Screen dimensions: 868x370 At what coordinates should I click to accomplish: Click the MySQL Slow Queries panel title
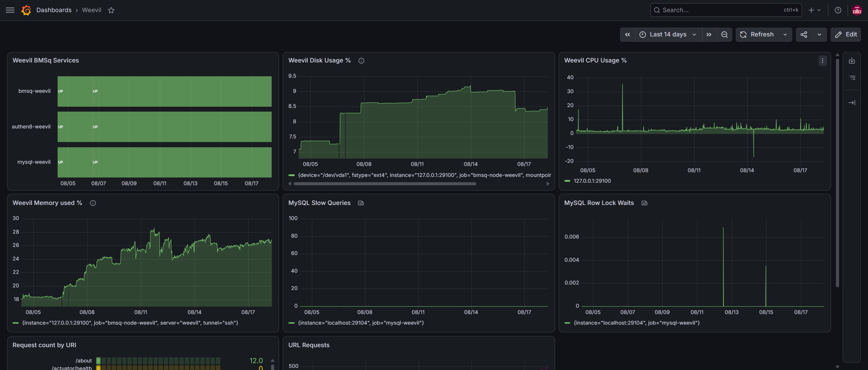click(319, 203)
